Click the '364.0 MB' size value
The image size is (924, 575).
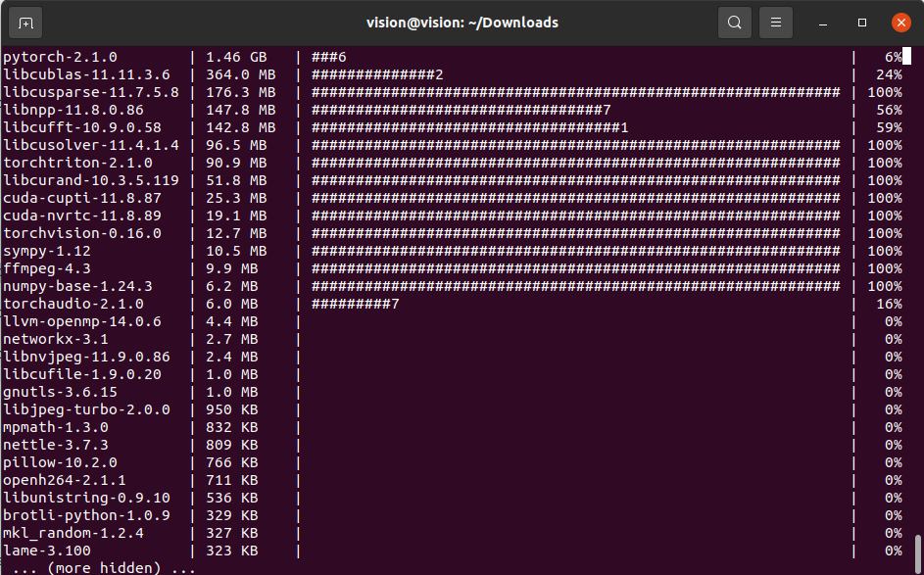click(241, 74)
